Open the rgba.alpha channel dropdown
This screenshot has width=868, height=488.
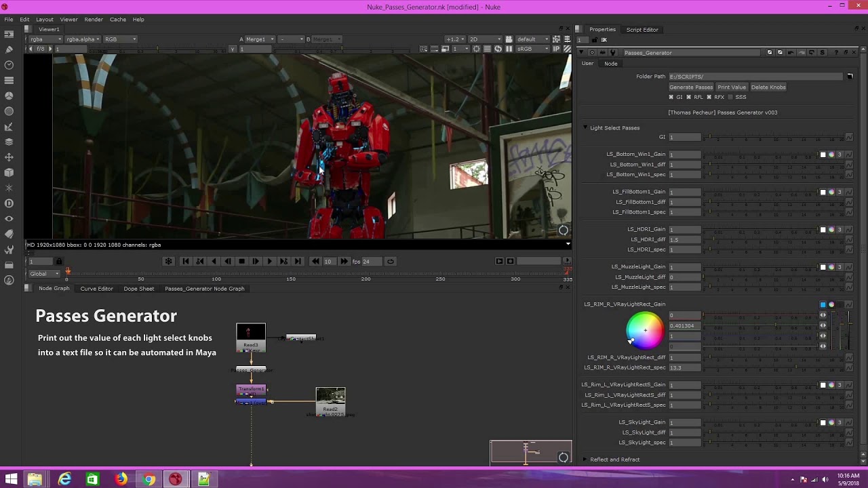(x=83, y=39)
